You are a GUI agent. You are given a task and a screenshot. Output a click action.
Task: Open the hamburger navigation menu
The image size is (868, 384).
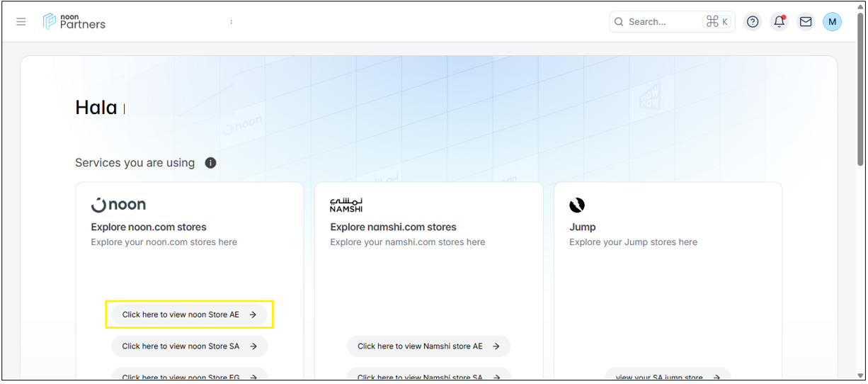click(21, 22)
